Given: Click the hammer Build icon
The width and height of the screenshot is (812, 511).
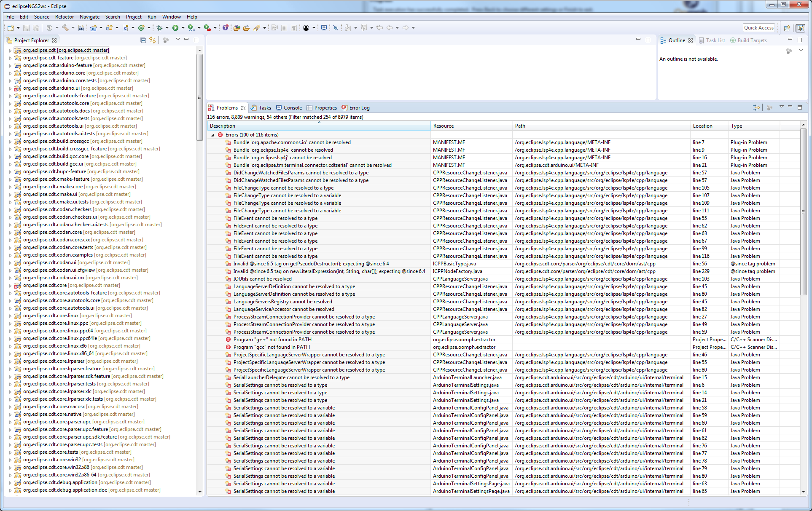Looking at the screenshot, I should (65, 28).
